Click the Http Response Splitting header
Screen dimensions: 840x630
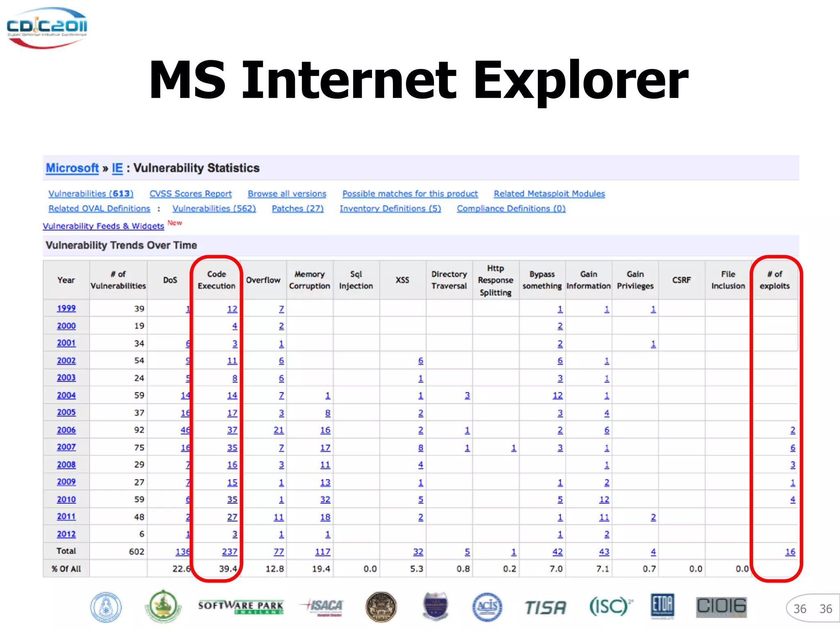click(x=495, y=280)
